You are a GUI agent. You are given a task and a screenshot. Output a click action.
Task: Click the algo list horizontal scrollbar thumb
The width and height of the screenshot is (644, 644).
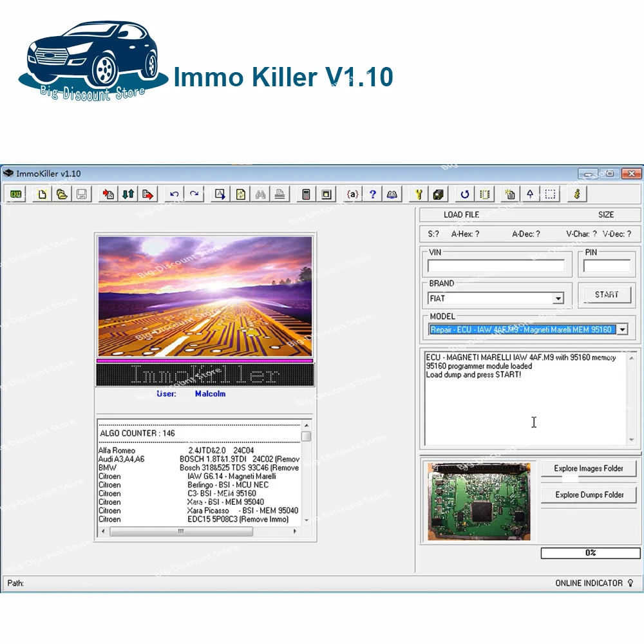pyautogui.click(x=181, y=531)
